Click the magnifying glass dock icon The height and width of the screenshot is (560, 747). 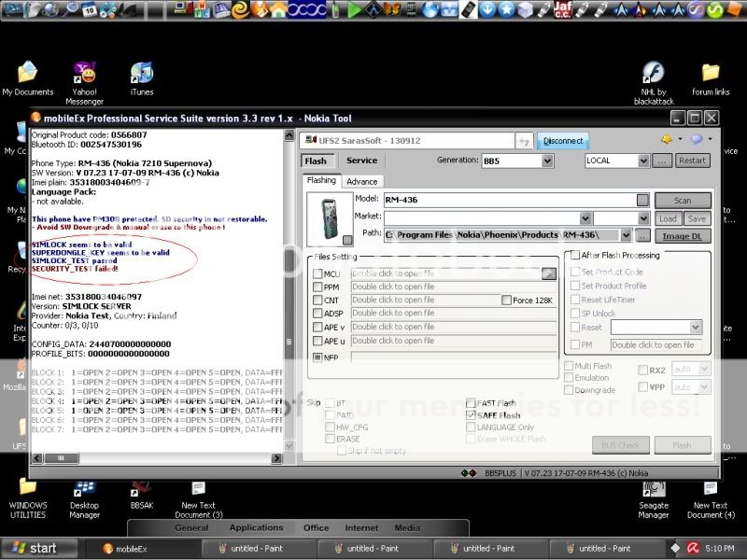(70, 10)
